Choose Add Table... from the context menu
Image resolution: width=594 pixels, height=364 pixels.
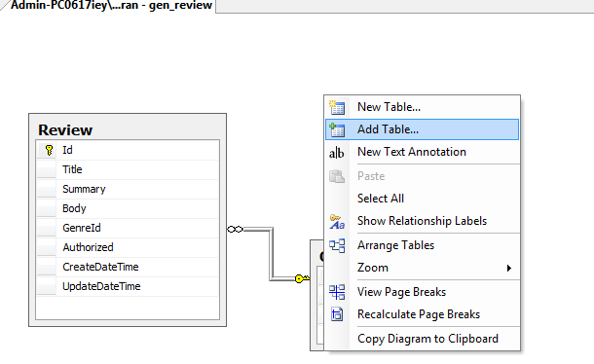click(422, 129)
